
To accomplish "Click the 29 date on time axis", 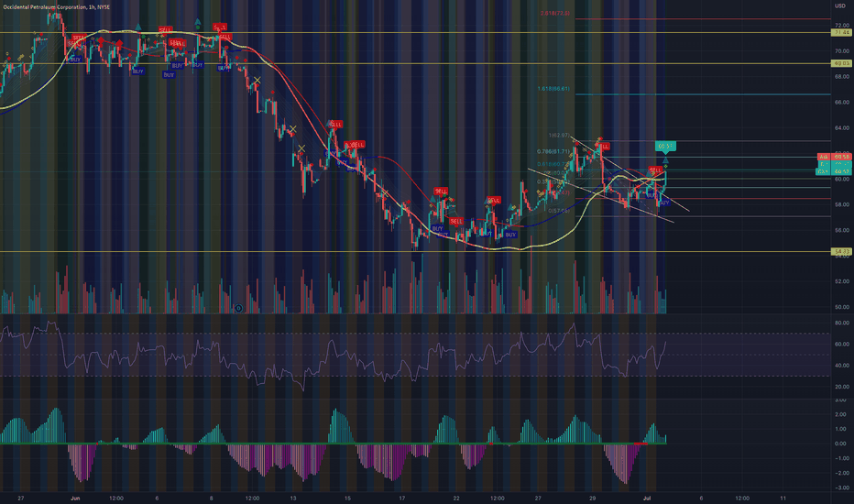I will coord(593,498).
